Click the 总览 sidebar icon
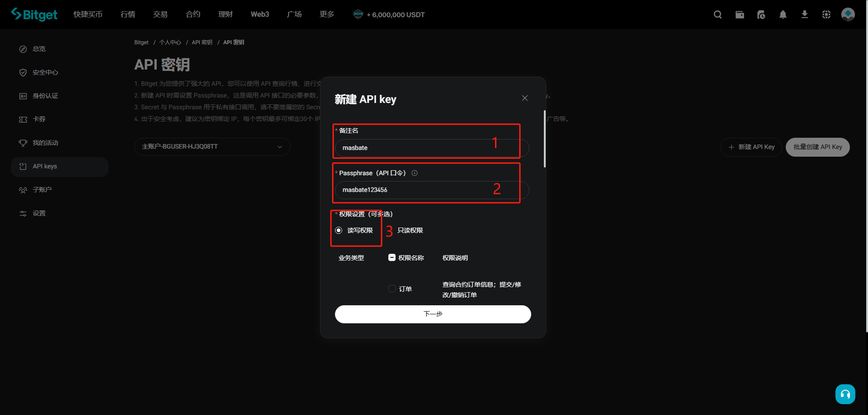868x415 pixels. pos(23,49)
